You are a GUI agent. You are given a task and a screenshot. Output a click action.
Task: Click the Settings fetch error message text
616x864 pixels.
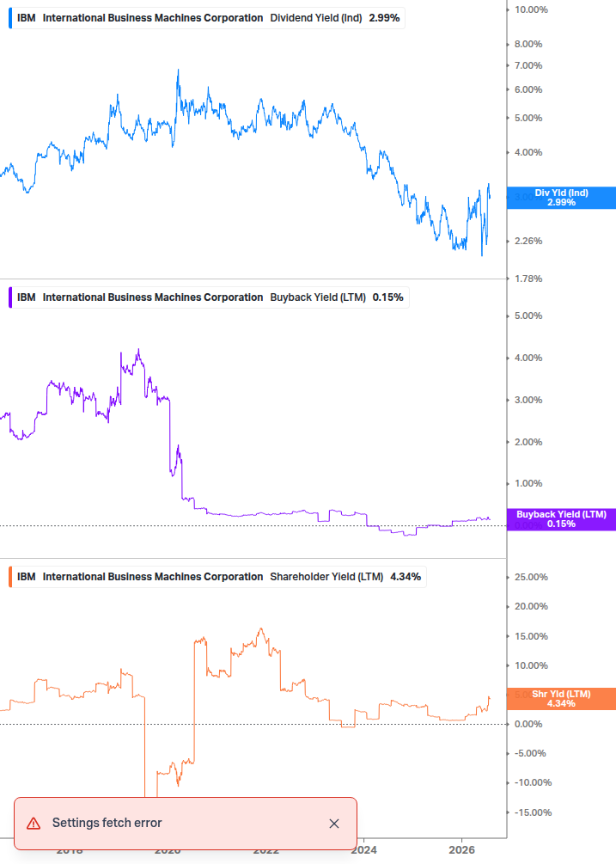click(x=107, y=823)
